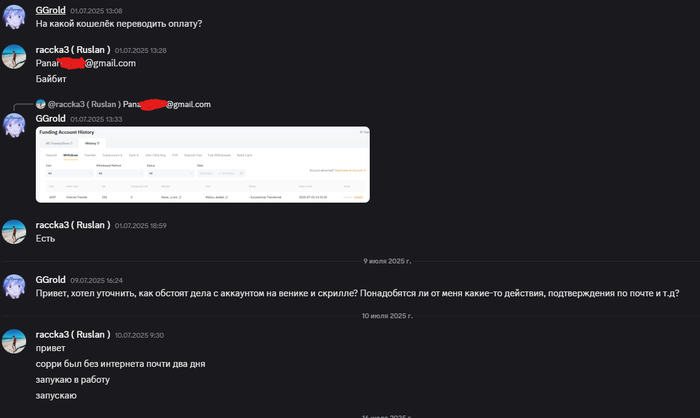Viewport: 700px width, 418px height.
Task: Open GGrold's profile from the 16:24 message
Action: click(x=50, y=280)
